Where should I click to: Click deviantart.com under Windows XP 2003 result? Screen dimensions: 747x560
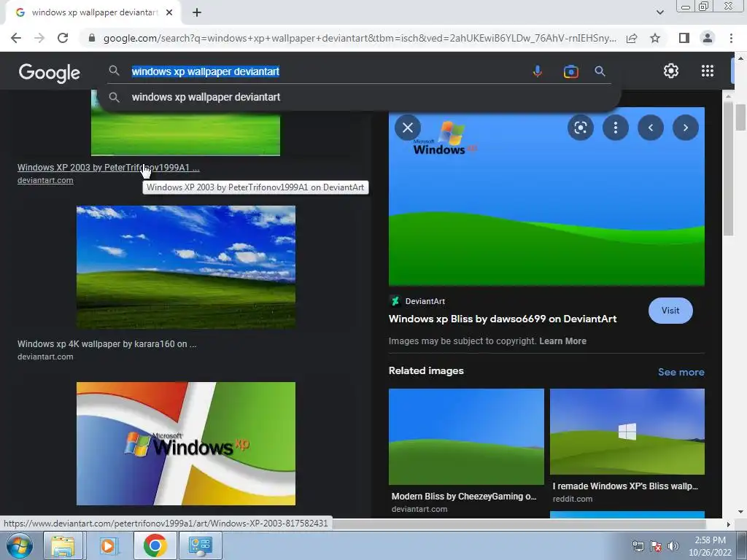(x=45, y=181)
